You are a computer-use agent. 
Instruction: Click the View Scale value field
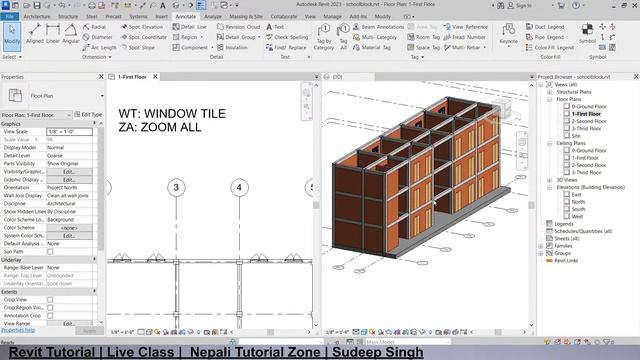point(69,132)
